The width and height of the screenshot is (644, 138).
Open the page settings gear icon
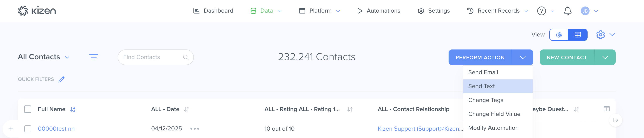600,35
